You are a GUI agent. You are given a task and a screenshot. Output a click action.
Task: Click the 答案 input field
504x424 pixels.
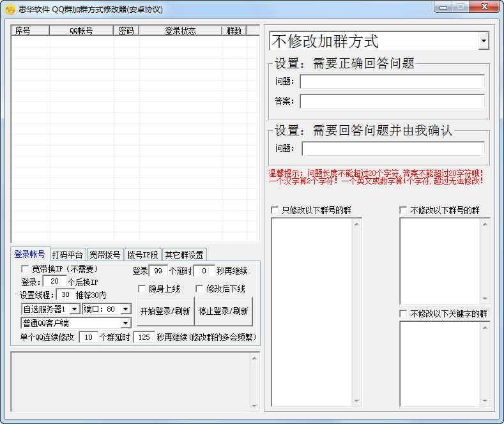[392, 102]
